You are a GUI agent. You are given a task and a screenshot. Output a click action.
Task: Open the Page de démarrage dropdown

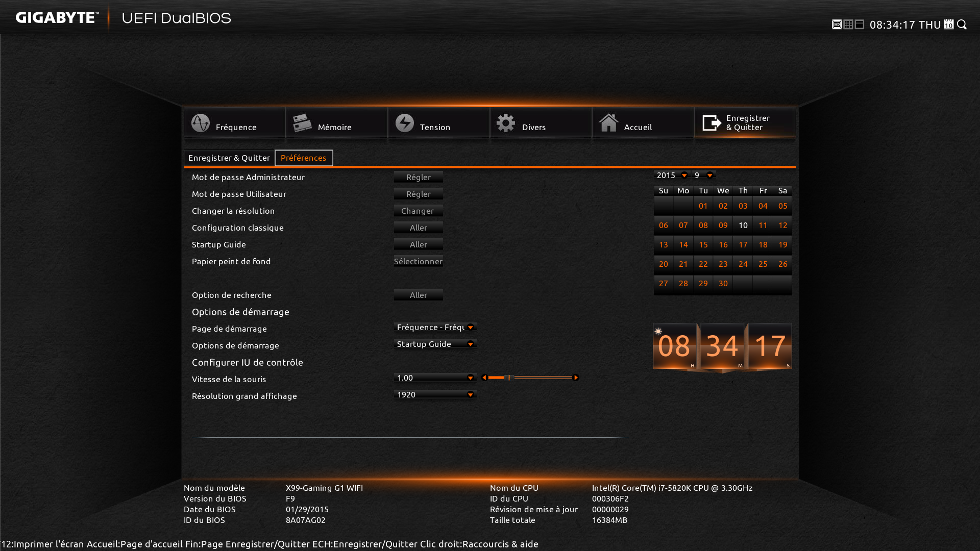tap(435, 327)
